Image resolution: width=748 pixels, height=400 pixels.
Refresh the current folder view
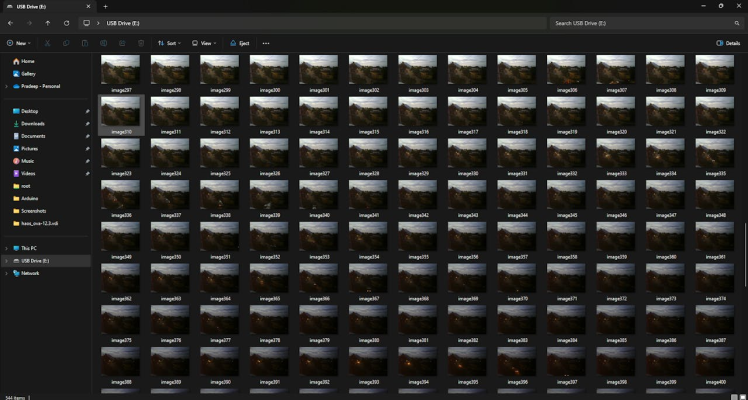pos(66,23)
